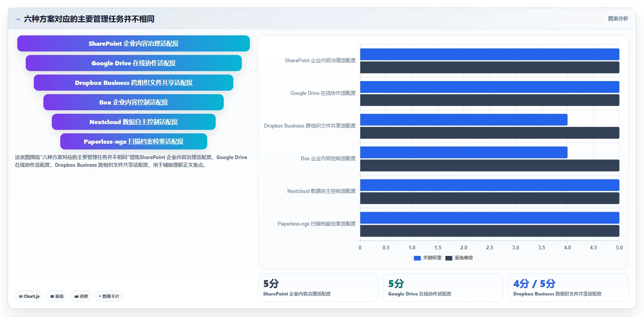Screen dimensions: 644x317
Task: Toggle the 落地难度 legend series
Action: [x=459, y=258]
